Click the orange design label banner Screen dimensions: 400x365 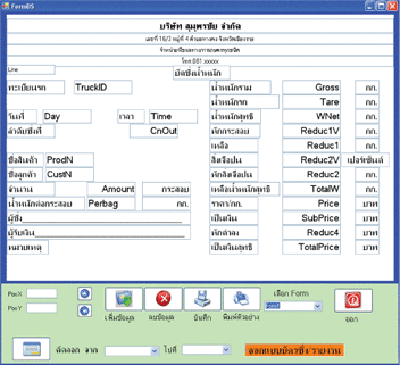(x=294, y=351)
